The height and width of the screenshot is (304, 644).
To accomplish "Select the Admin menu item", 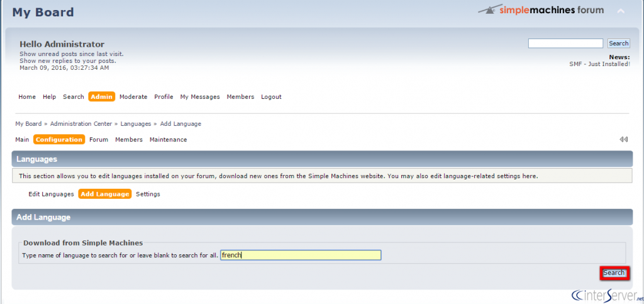I will [x=101, y=96].
